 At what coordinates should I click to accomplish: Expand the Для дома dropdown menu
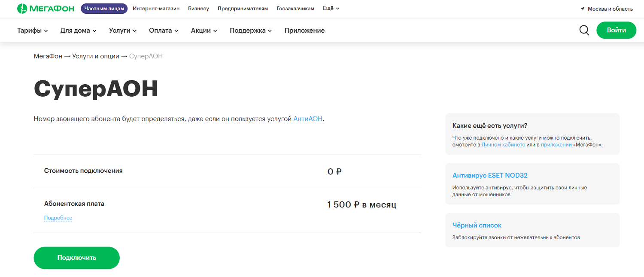[79, 30]
